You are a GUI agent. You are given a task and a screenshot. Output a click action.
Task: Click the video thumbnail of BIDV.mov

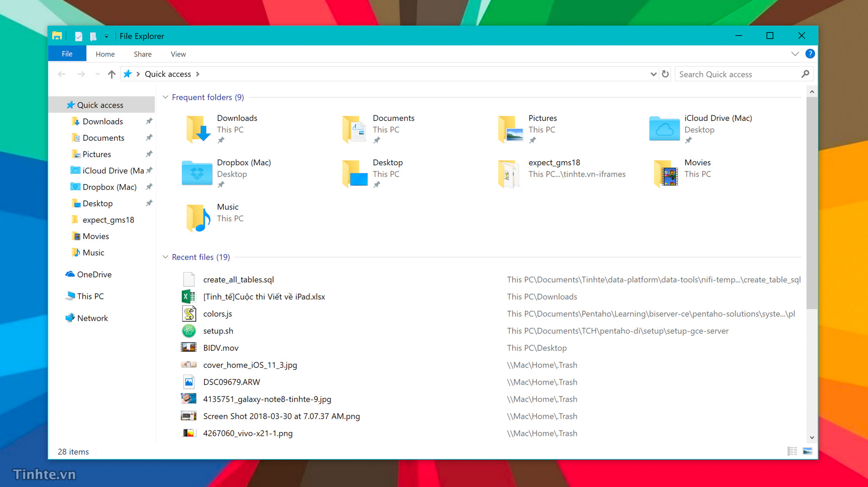[189, 348]
